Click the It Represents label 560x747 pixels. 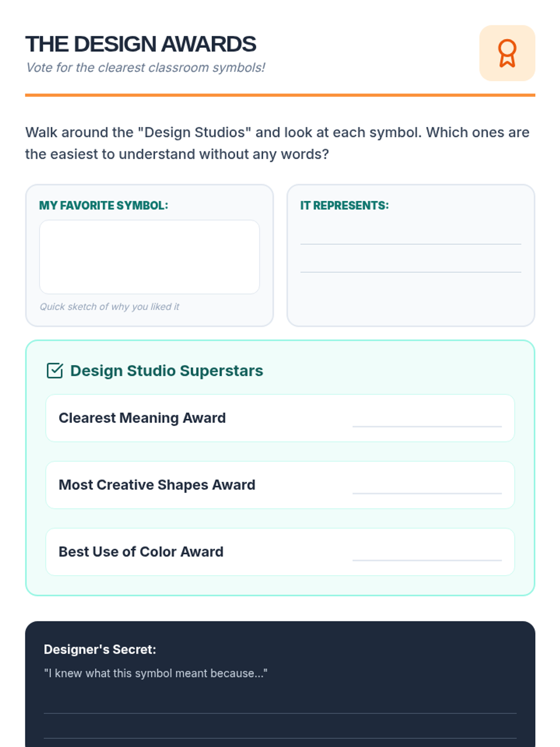pyautogui.click(x=344, y=205)
